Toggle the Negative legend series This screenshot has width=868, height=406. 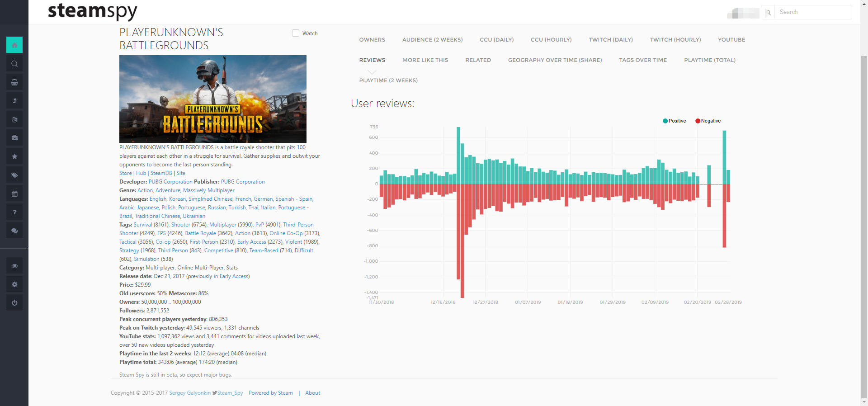coord(708,121)
